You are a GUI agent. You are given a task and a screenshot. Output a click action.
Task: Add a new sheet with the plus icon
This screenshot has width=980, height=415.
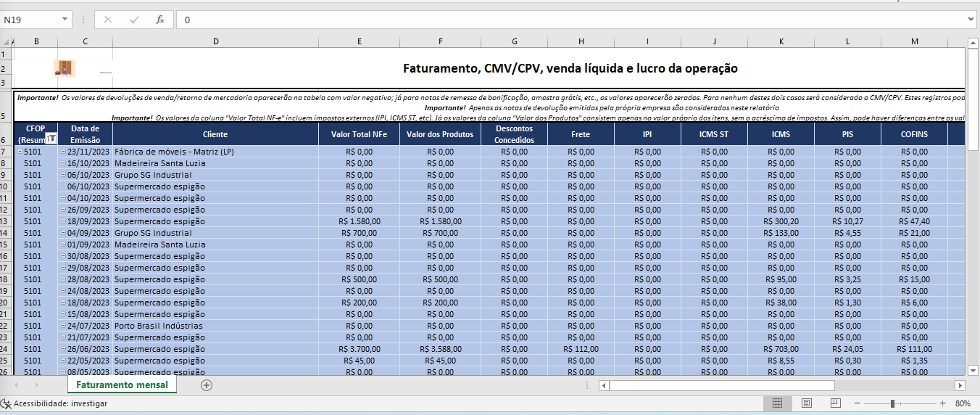pos(207,385)
